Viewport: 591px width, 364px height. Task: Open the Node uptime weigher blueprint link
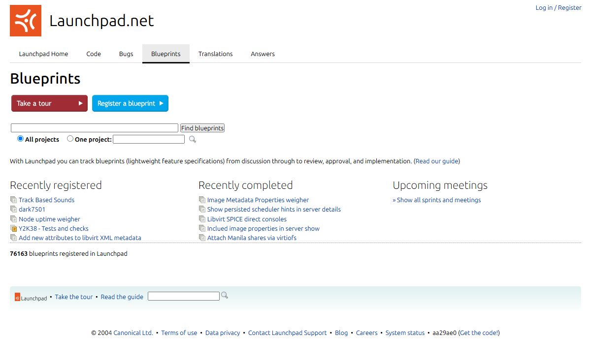point(49,219)
